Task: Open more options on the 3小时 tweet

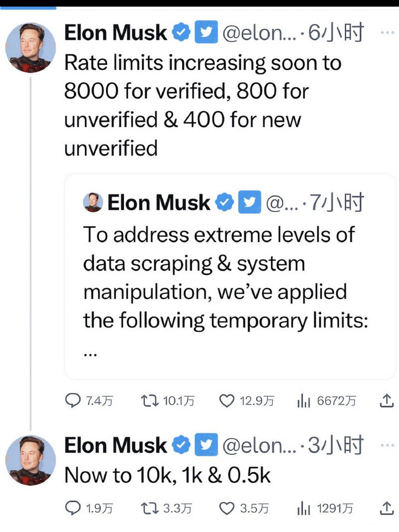Action: tap(387, 445)
